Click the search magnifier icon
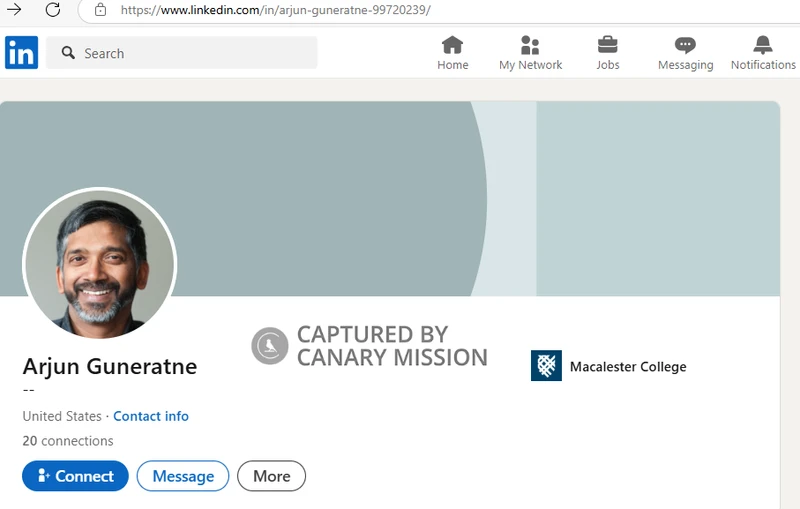Screen dimensions: 800x509 [x=68, y=53]
